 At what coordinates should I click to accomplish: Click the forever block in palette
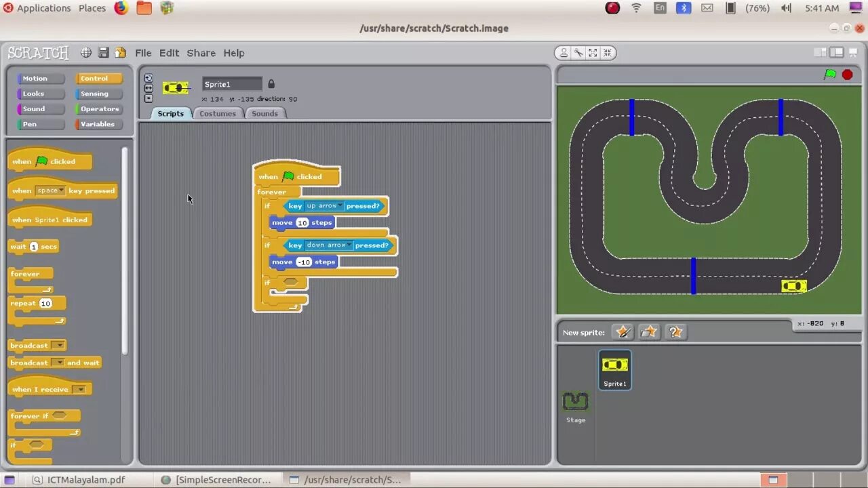tap(31, 279)
